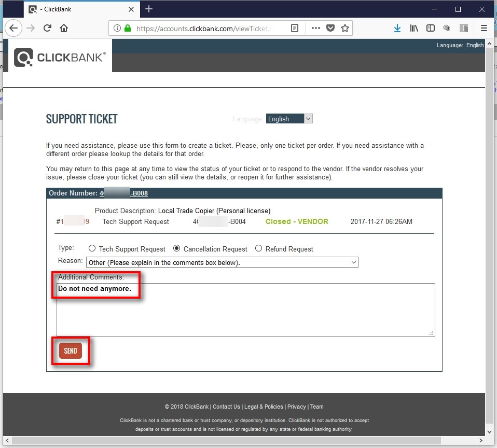Click the SUPPORT TICKET heading
The image size is (497, 448).
[82, 119]
